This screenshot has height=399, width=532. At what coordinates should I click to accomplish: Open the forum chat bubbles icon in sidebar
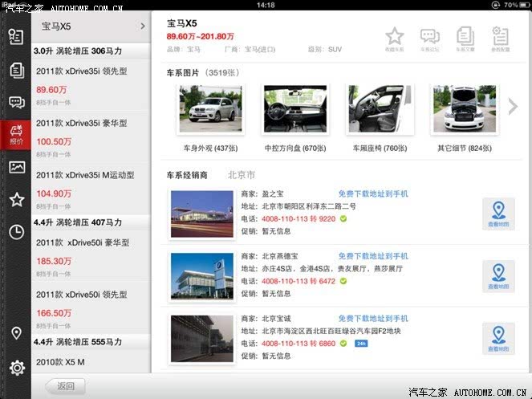click(17, 102)
